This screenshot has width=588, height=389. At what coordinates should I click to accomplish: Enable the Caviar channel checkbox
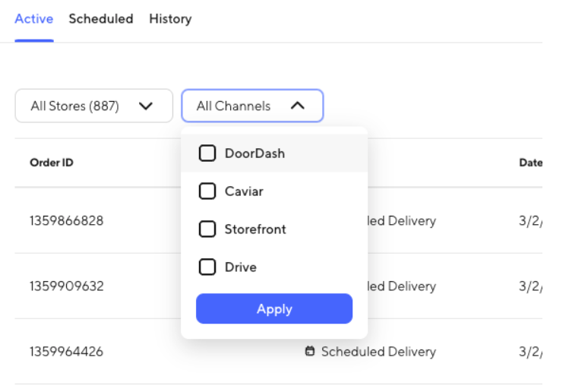(x=207, y=191)
